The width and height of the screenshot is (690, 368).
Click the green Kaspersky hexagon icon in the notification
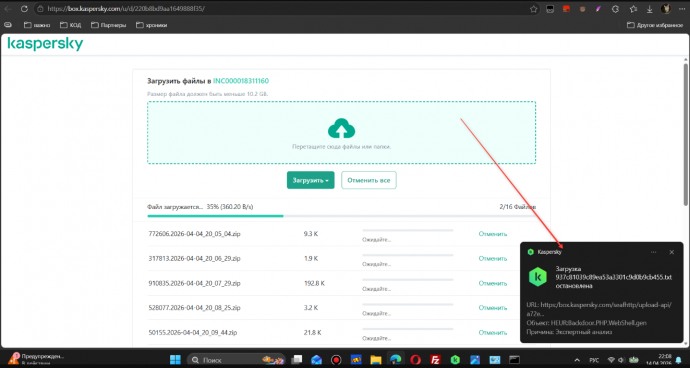click(538, 277)
